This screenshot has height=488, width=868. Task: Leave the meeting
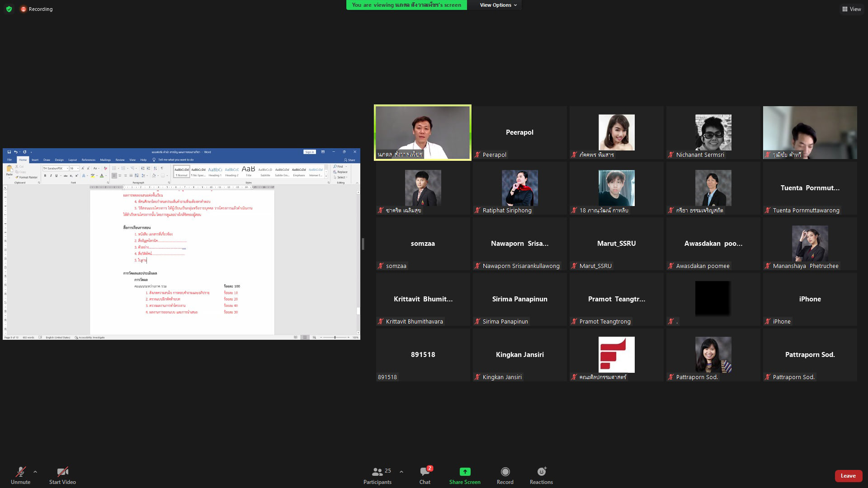[x=848, y=475]
